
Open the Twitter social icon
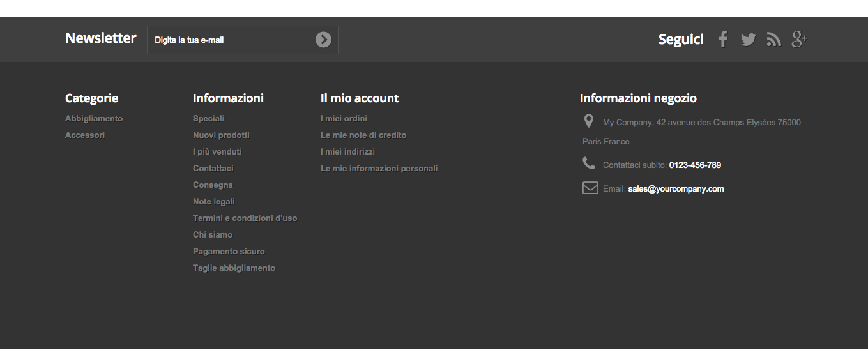[748, 40]
